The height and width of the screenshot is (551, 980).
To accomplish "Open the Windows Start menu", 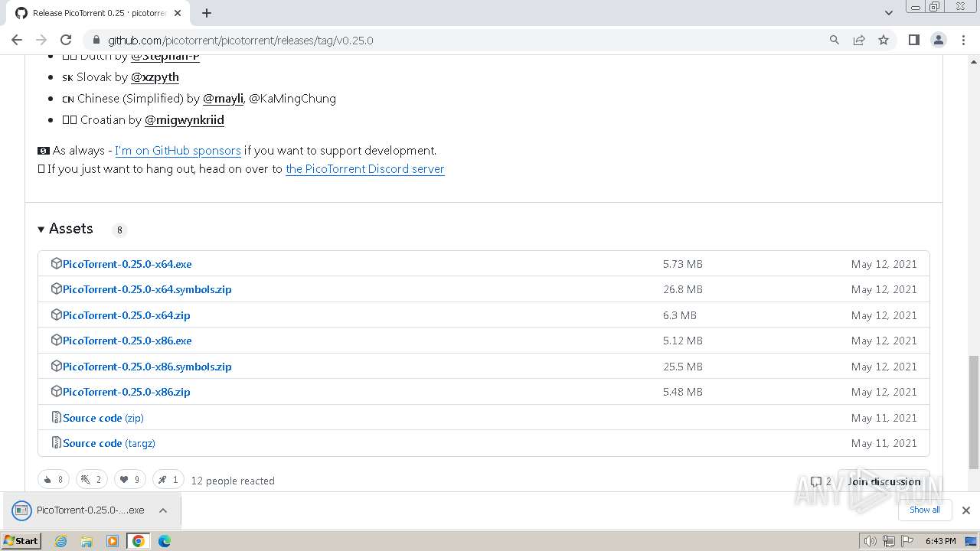I will (21, 541).
